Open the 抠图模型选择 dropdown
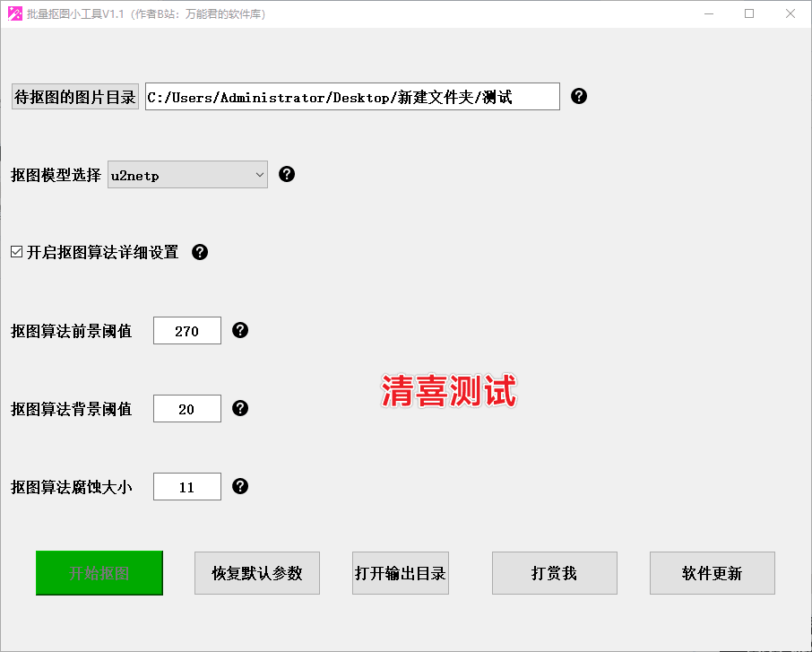The height and width of the screenshot is (652, 812). click(x=187, y=175)
